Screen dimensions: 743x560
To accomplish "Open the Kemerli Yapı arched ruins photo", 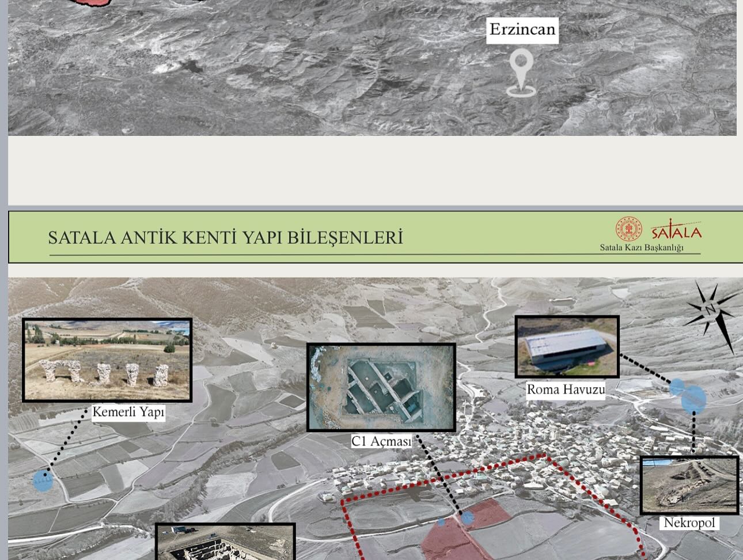I will 107,360.
